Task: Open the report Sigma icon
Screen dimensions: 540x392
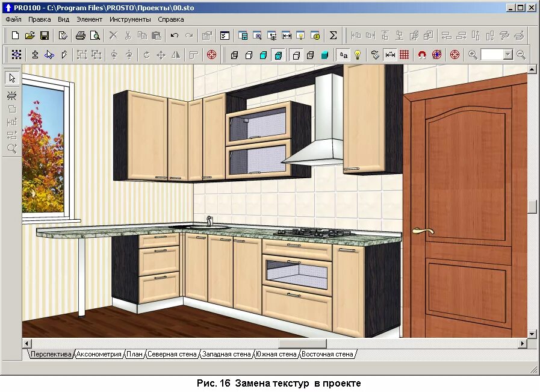Action: [333, 35]
